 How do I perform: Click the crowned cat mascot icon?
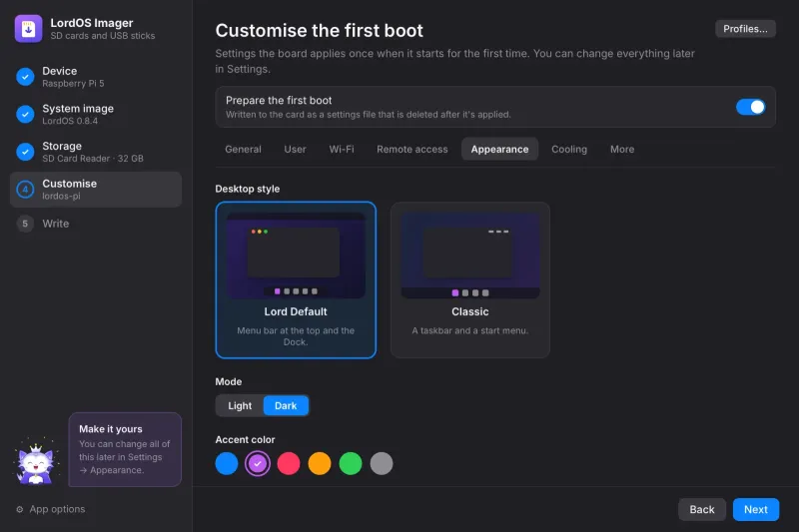36,462
